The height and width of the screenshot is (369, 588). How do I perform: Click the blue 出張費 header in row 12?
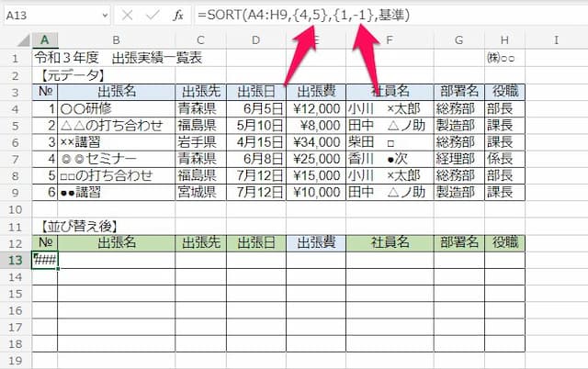pyautogui.click(x=316, y=243)
